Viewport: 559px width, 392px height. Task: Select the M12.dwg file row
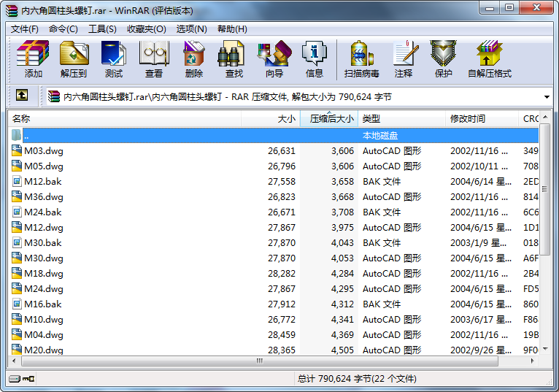(273, 228)
